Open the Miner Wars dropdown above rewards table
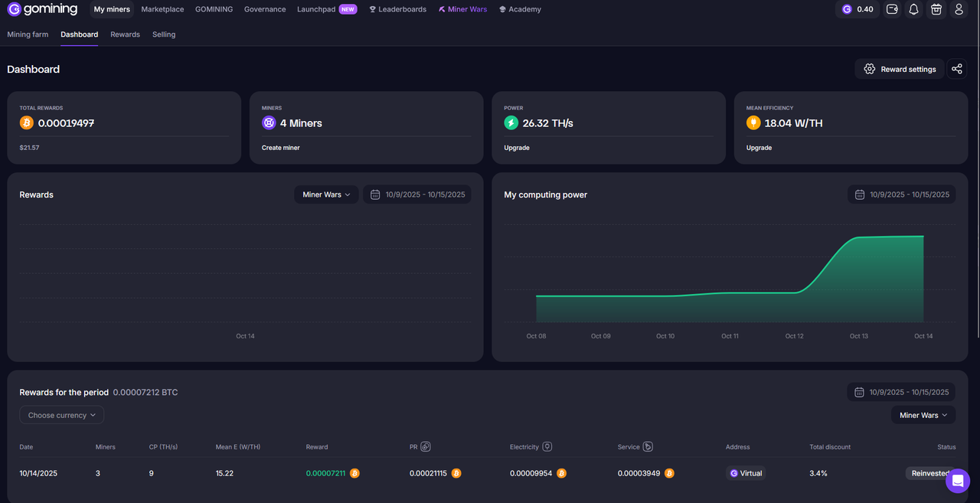Viewport: 980px width, 503px height. click(x=923, y=415)
